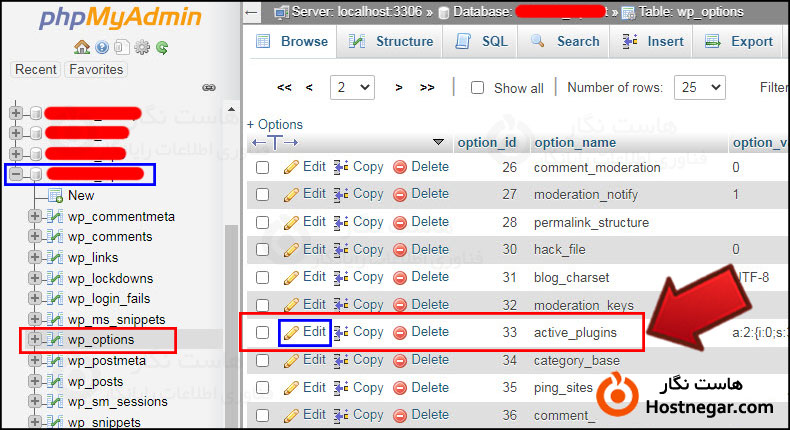This screenshot has width=790, height=430.
Task: Select the checkbox for permalink_structure row
Action: tap(263, 222)
